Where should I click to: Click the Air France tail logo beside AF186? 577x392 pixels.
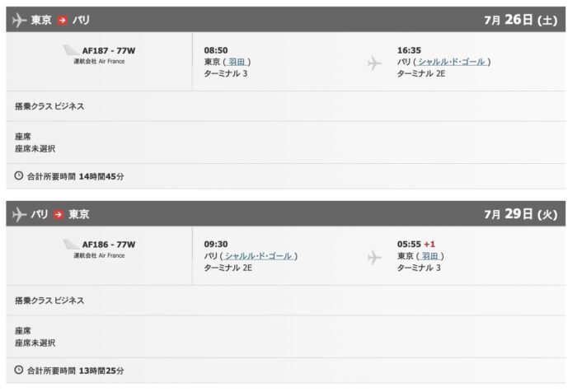coord(71,244)
